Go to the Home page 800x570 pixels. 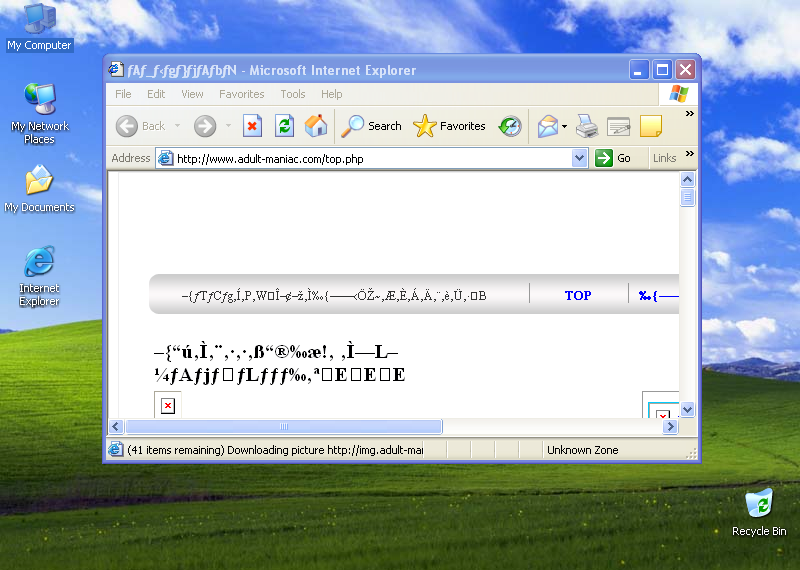click(x=316, y=126)
